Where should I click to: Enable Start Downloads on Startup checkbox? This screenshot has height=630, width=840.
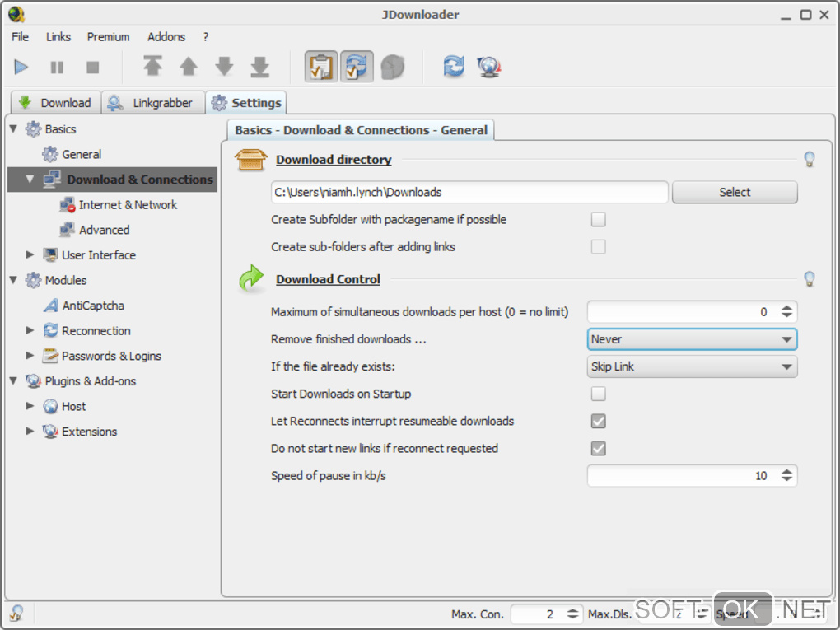(x=599, y=394)
